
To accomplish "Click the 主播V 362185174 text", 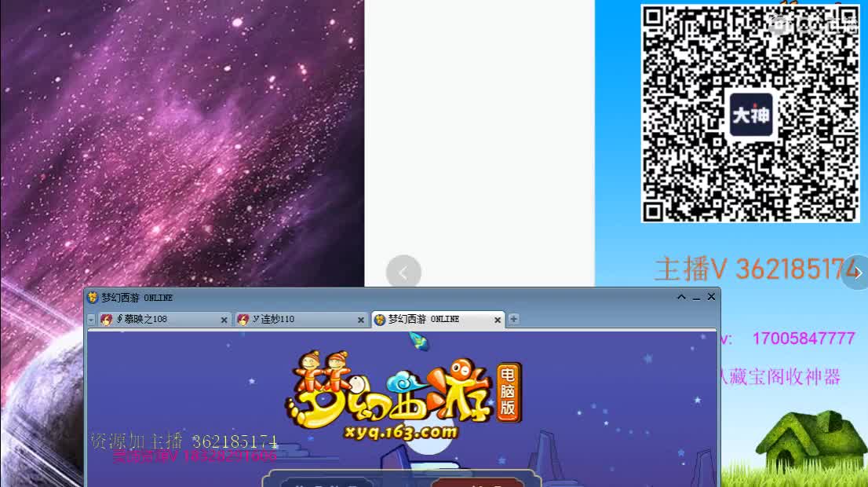I will [x=757, y=269].
